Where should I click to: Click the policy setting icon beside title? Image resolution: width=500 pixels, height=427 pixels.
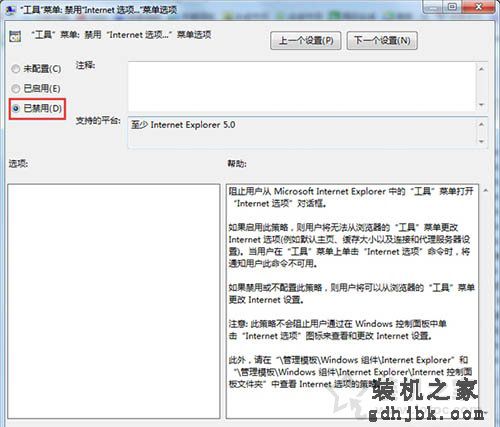click(x=15, y=36)
